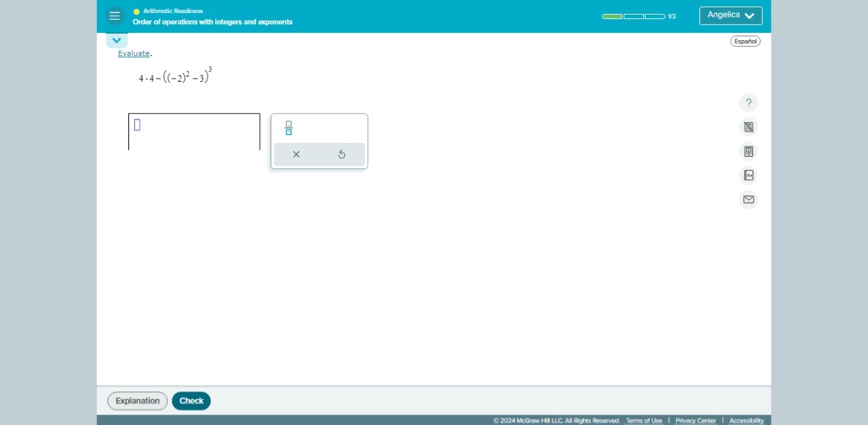Undo input with the redo-arrow icon
This screenshot has width=868, height=425.
[x=342, y=154]
